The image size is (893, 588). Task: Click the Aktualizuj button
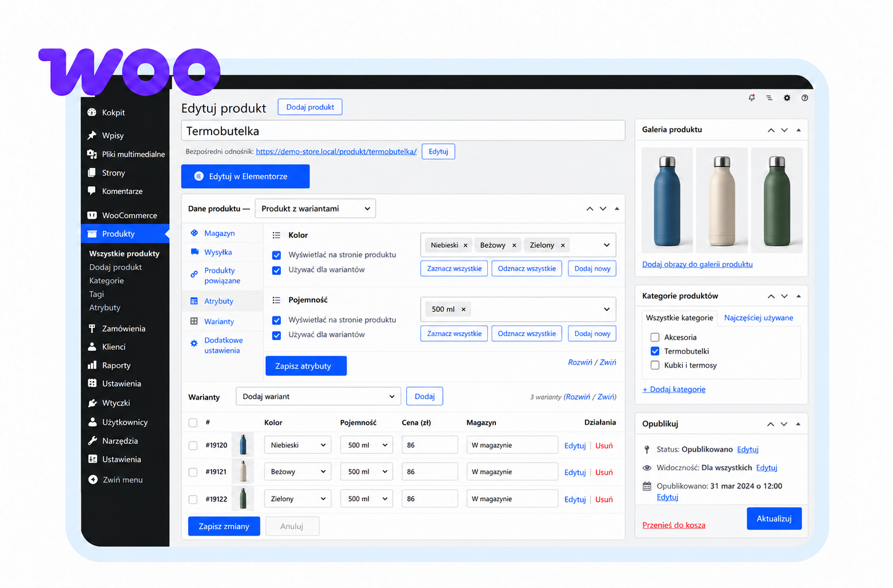pos(774,519)
